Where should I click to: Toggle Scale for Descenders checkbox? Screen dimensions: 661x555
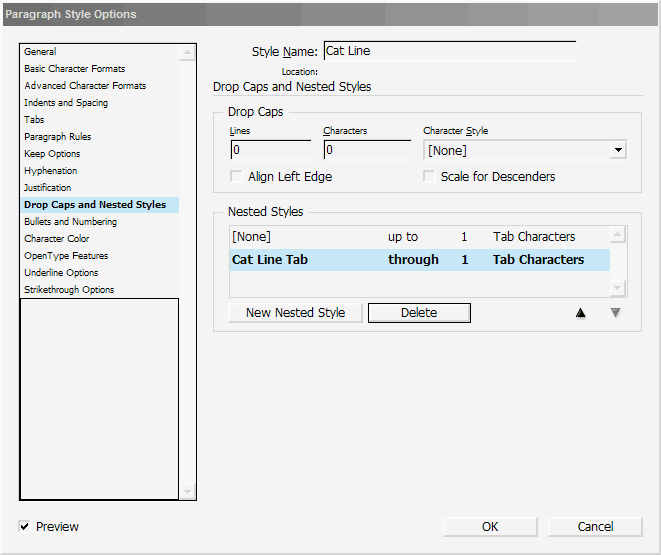tap(429, 177)
